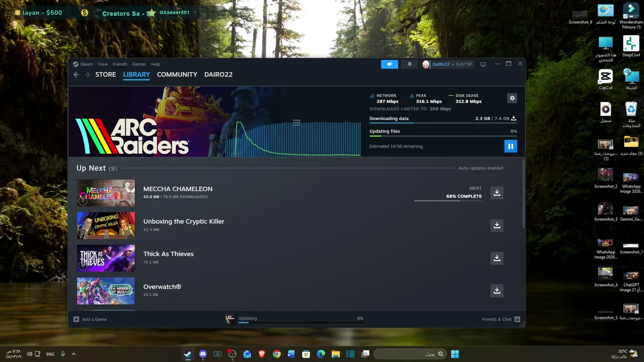Open the Wondershare Filmora 15 desktop shortcut

631,16
